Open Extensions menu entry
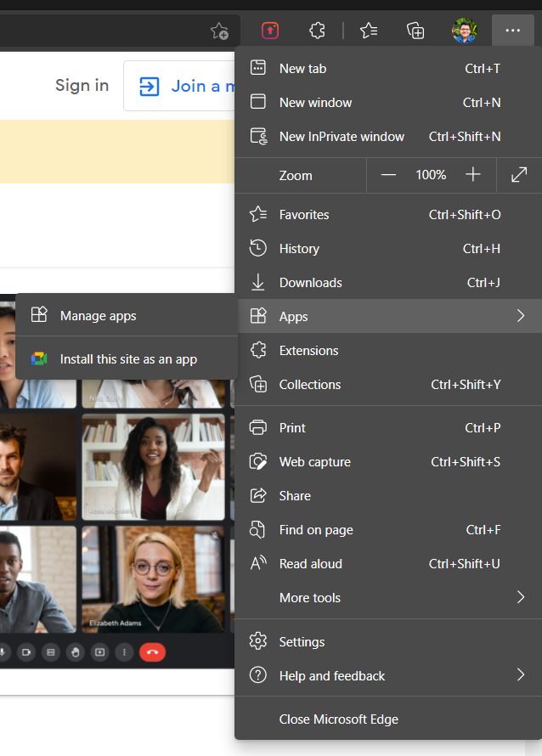The height and width of the screenshot is (756, 542). (x=388, y=351)
